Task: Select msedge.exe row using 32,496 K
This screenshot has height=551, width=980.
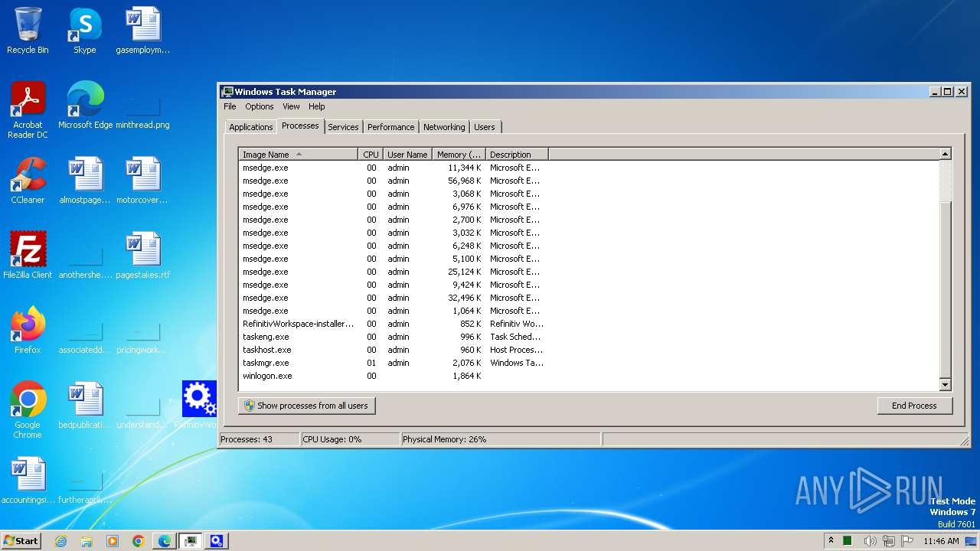Action: coord(392,298)
